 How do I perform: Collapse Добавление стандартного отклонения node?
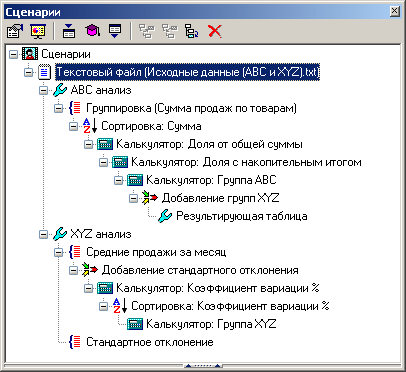point(73,270)
